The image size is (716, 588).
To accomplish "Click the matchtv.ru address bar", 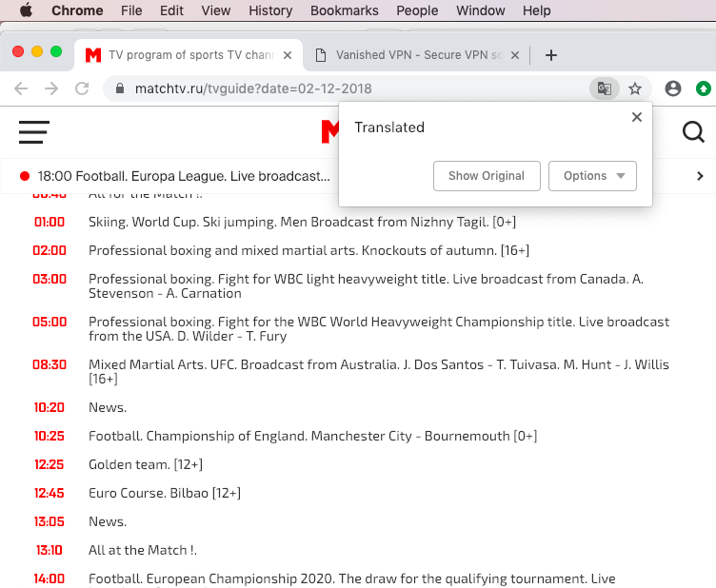I will (x=253, y=88).
